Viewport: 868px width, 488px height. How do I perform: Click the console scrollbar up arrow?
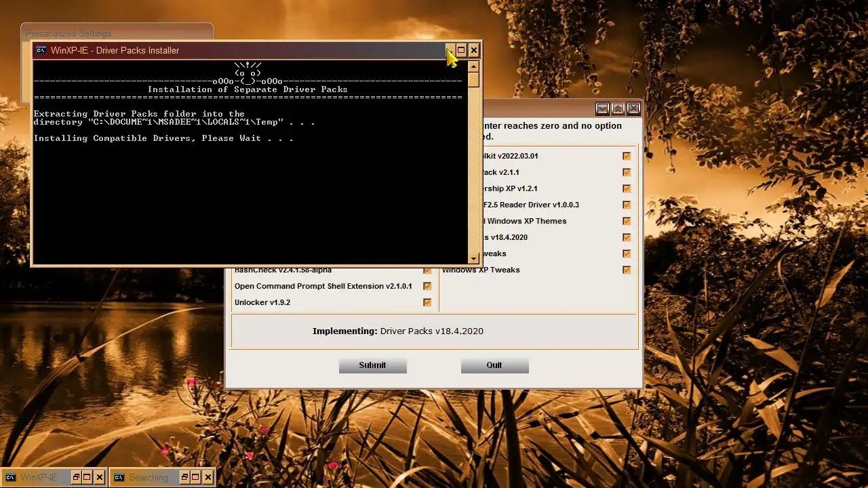coord(473,66)
